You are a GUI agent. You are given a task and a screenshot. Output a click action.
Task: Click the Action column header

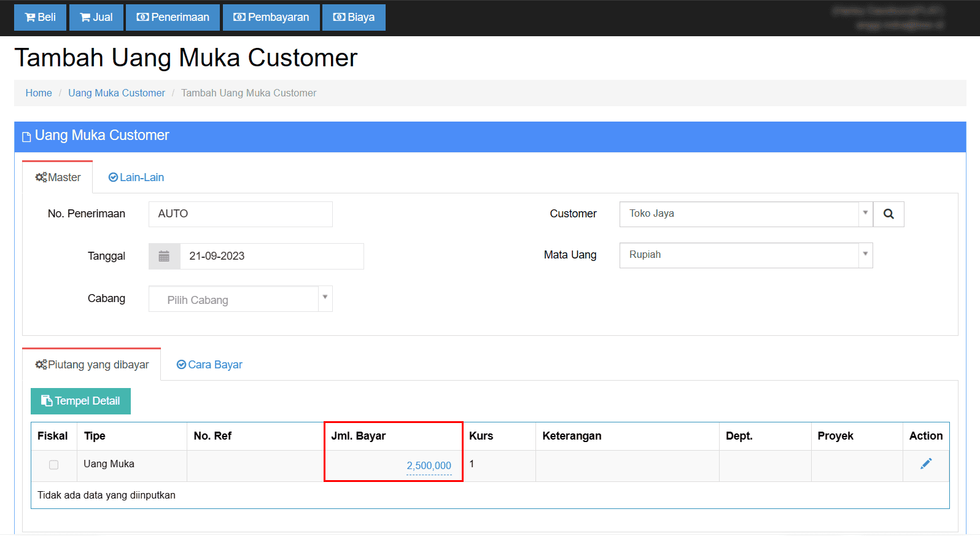(x=926, y=436)
